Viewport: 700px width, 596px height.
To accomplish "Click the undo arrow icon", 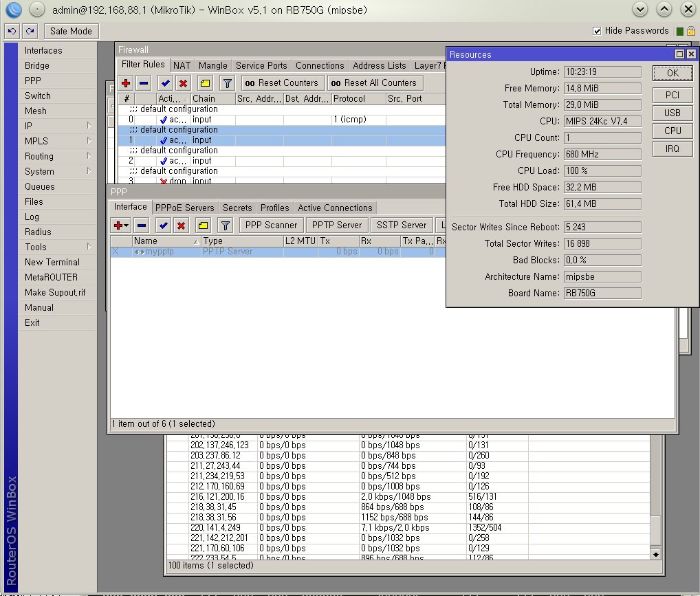I will [x=12, y=31].
